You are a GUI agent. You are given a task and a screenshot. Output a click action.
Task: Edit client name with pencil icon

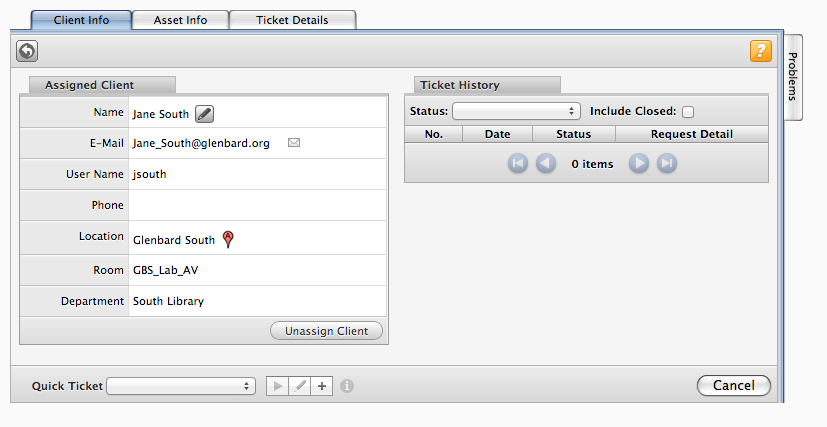coord(204,114)
